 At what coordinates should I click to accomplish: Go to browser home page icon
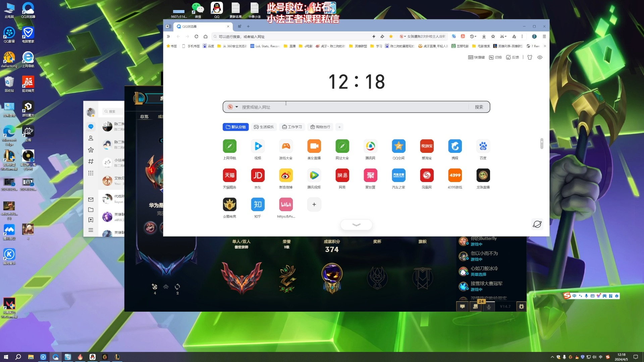point(206,37)
